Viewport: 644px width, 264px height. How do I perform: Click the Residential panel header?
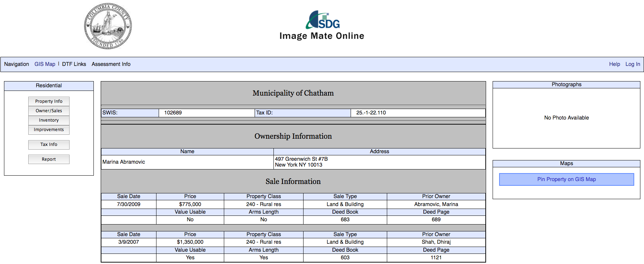pyautogui.click(x=49, y=86)
